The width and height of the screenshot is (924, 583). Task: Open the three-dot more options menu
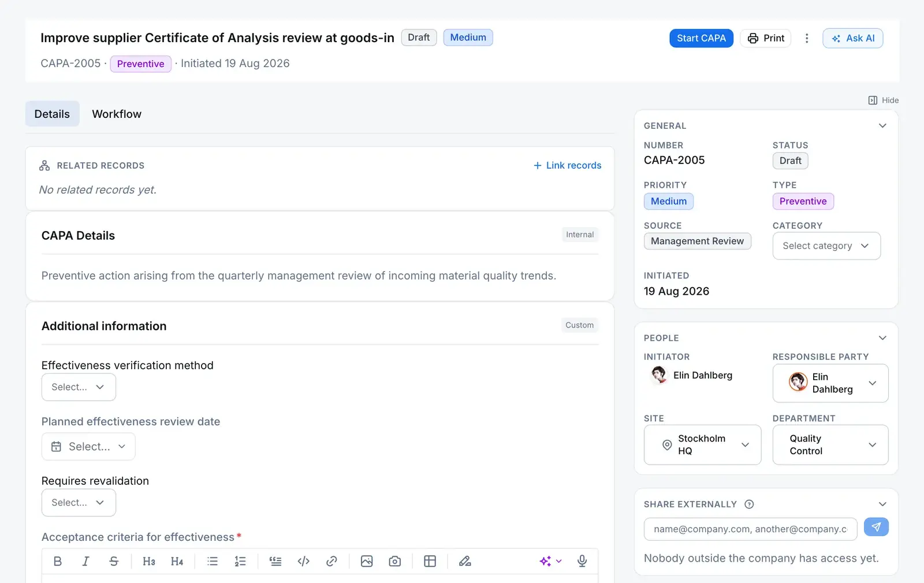(807, 38)
